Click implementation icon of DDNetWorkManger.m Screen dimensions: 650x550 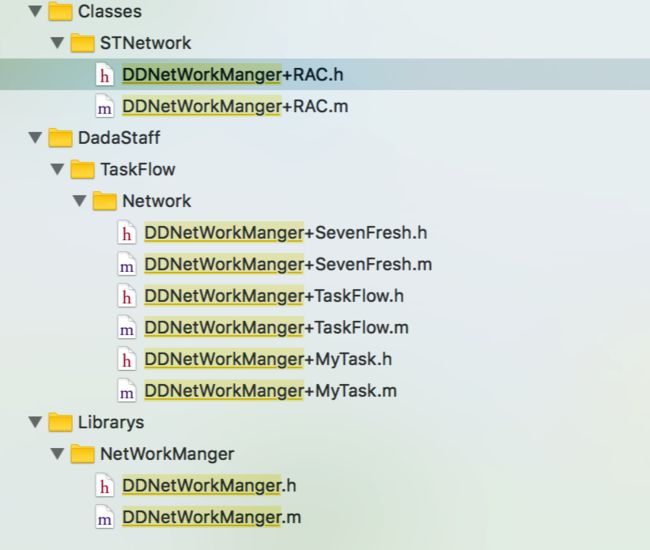[104, 517]
